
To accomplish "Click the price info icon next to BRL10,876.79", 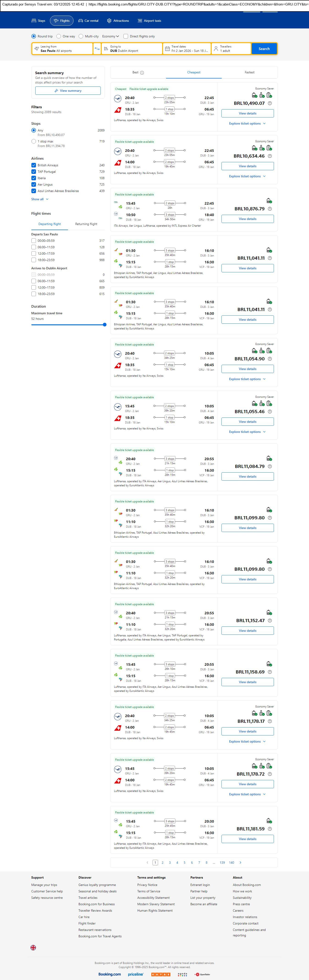I will (x=270, y=209).
